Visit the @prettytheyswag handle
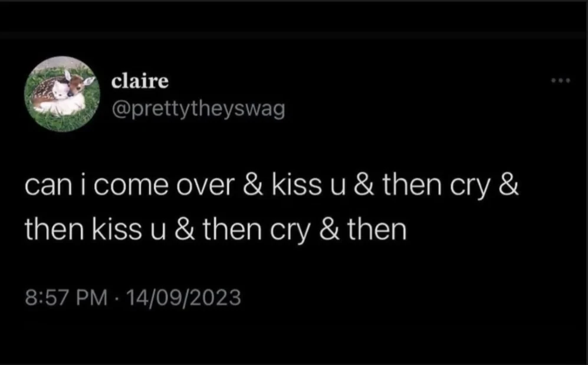This screenshot has height=365, width=588. 198,108
